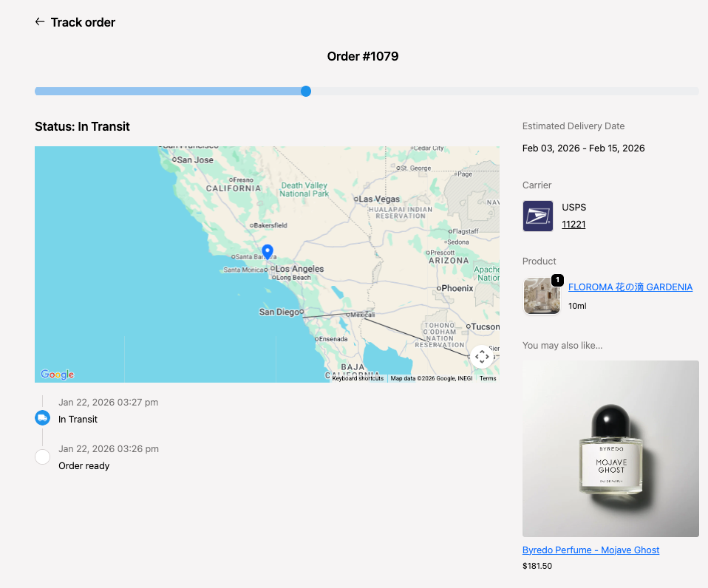This screenshot has width=708, height=588.
Task: Open the FLOROMA 花の滴 GARDENIA product link
Action: [x=630, y=287]
